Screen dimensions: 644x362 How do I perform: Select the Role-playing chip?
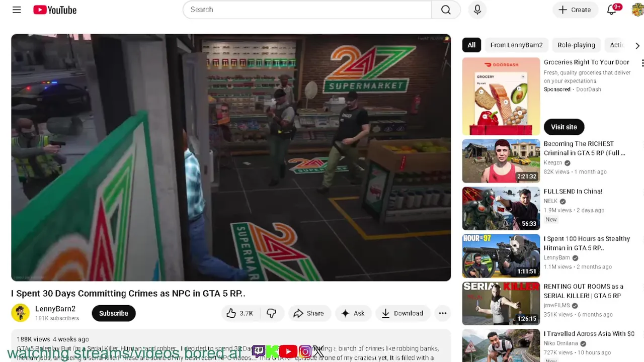coord(576,45)
